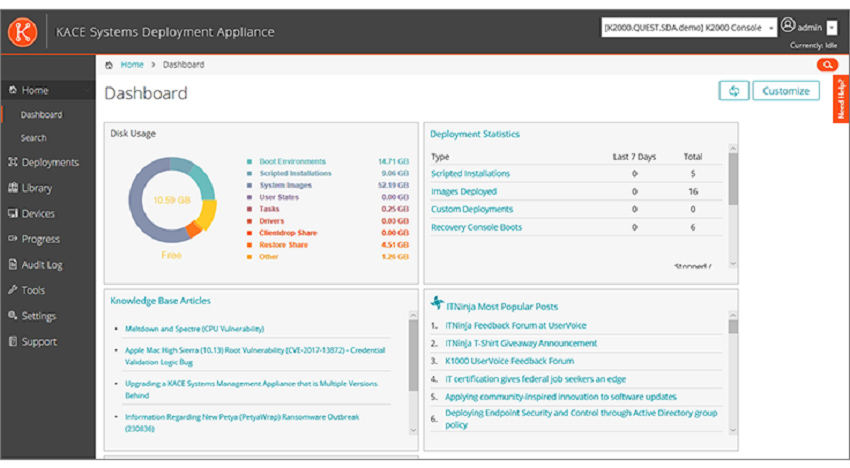Click the Boot Environments legend label
This screenshot has height=468, width=850.
(x=293, y=162)
